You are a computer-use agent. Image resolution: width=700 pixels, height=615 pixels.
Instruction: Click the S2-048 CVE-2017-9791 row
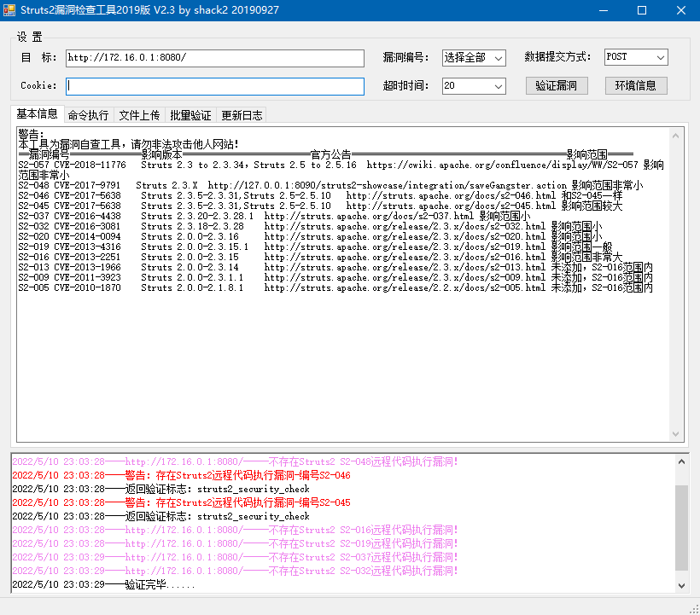[330, 186]
